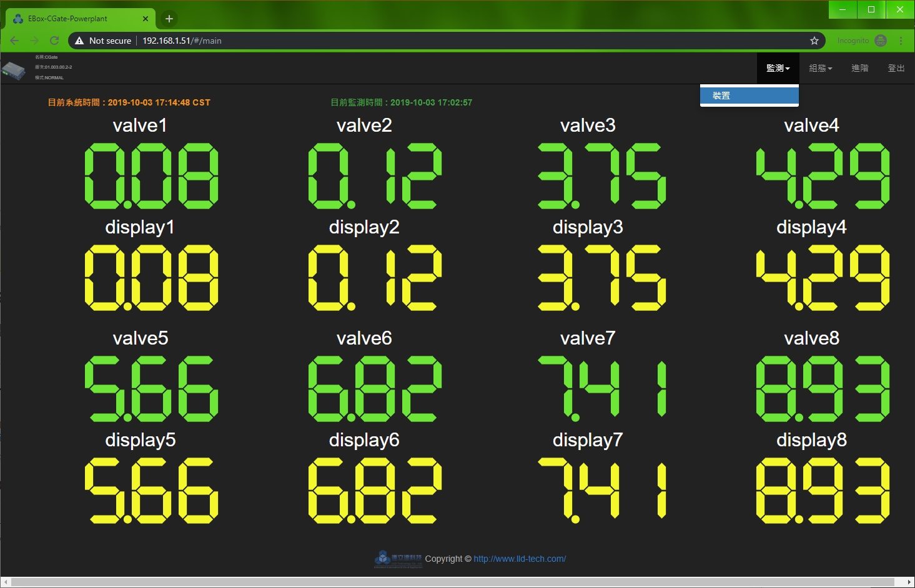Open the lld-tech.com website link
The width and height of the screenshot is (915, 588).
520,559
